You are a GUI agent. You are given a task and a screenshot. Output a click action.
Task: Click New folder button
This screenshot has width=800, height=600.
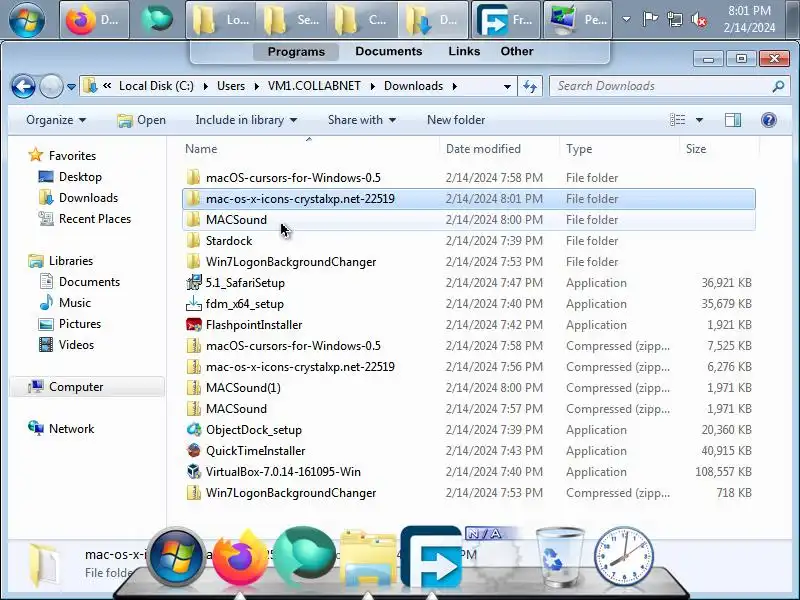coord(456,120)
